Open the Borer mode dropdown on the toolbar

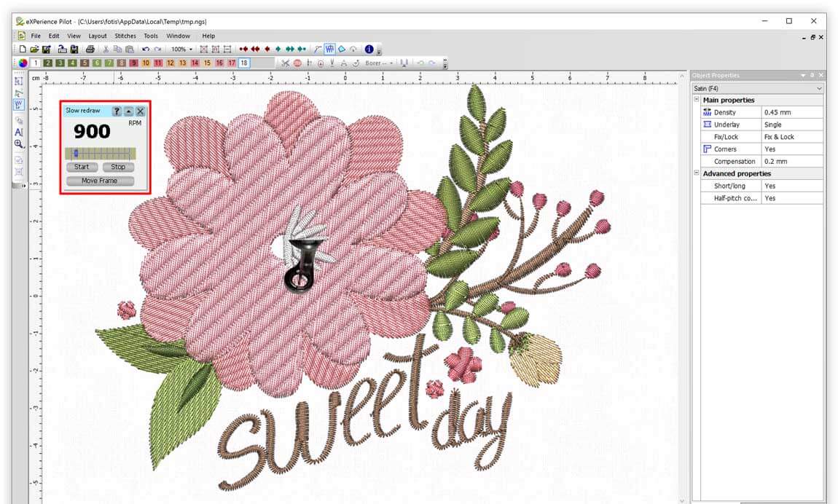tap(392, 63)
